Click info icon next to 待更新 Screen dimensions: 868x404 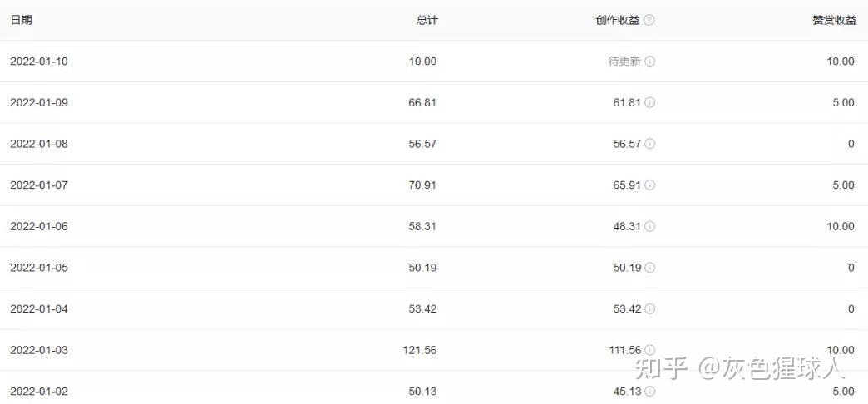pos(650,62)
